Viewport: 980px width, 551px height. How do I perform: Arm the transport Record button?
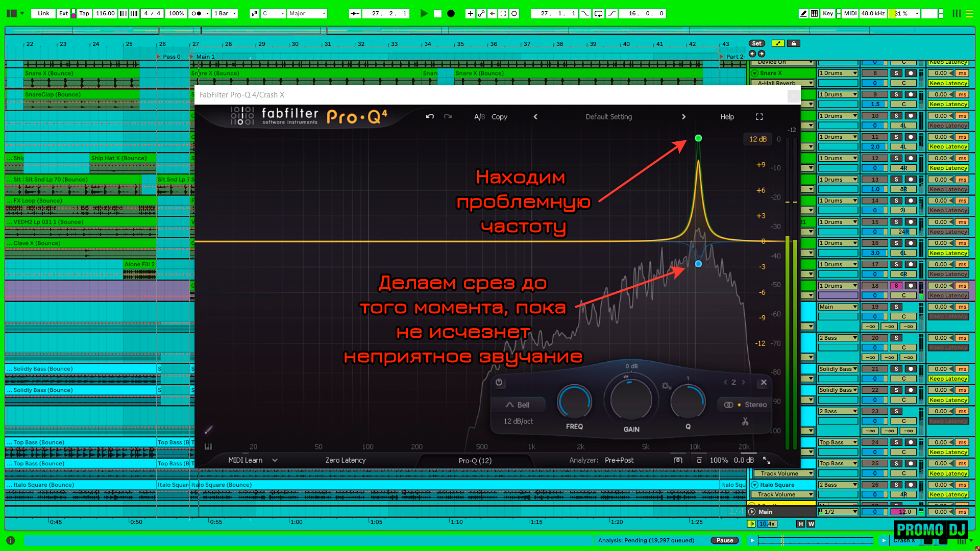click(451, 14)
